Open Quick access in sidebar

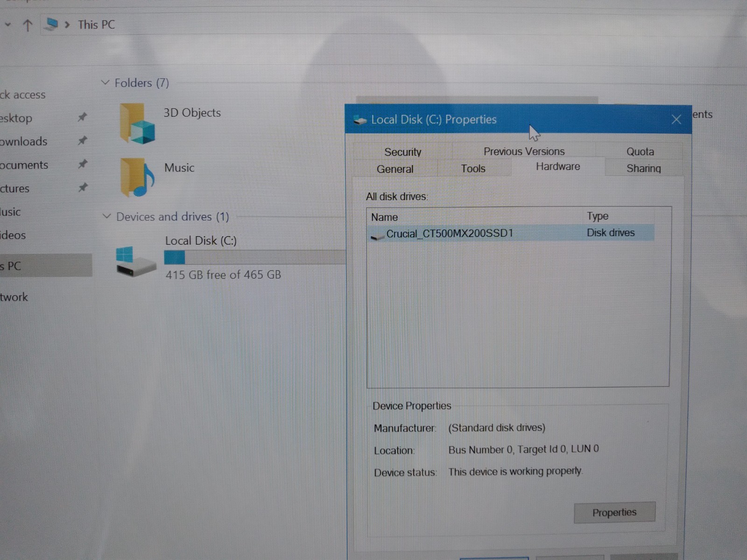(x=23, y=95)
